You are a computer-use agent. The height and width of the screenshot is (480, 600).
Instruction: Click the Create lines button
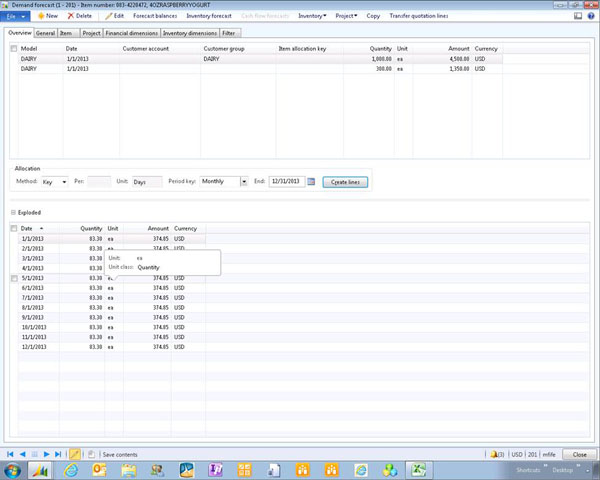345,182
